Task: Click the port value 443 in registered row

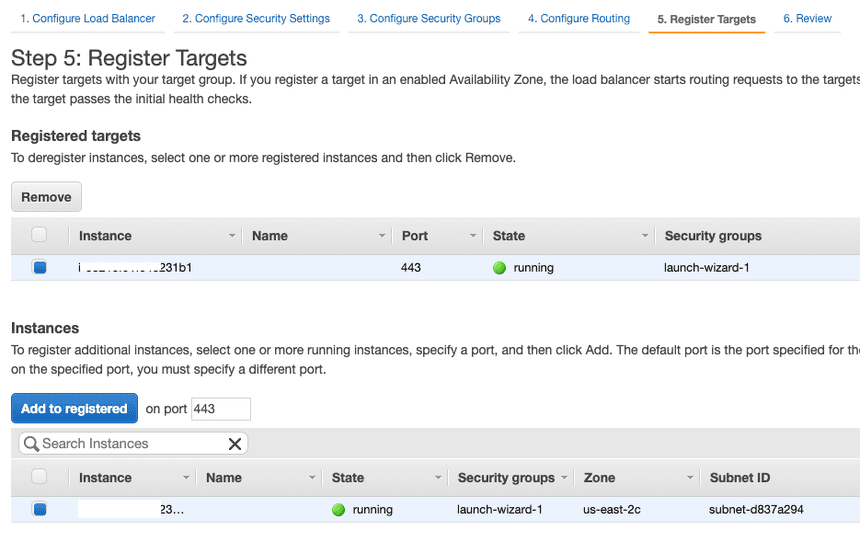Action: (411, 268)
